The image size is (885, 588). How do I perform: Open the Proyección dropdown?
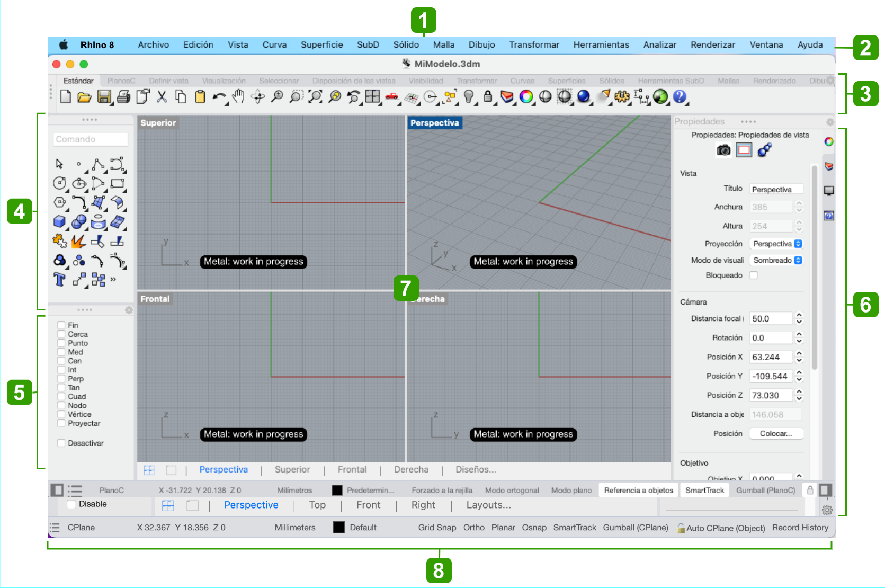[x=776, y=244]
